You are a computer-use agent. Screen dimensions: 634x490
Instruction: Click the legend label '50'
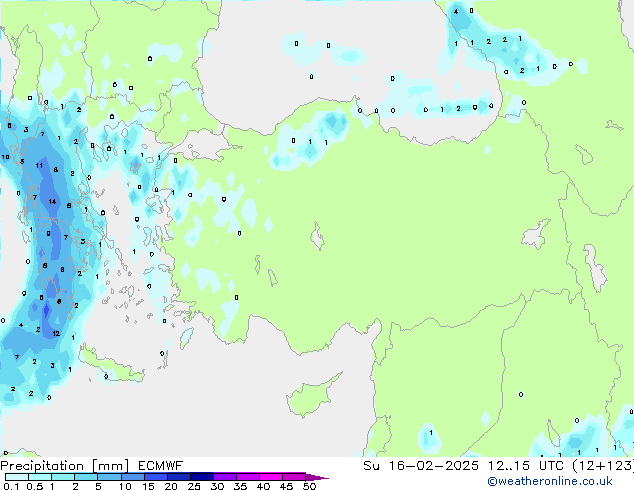click(x=309, y=486)
